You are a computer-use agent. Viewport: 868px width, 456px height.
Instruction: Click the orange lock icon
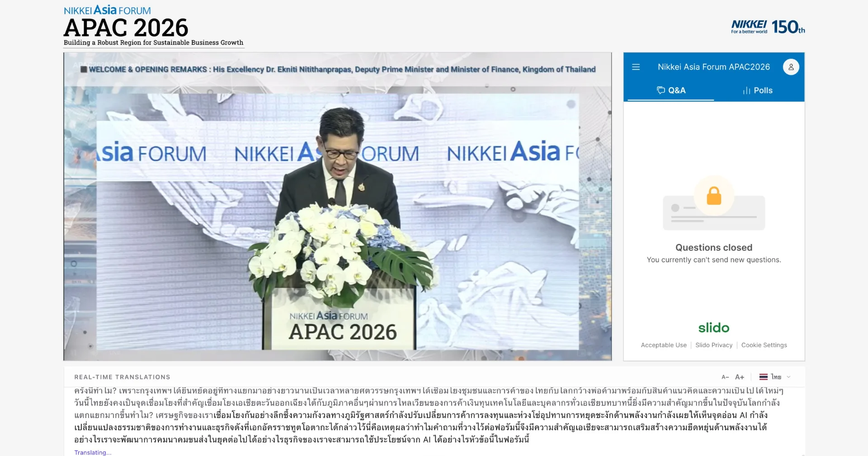(714, 196)
